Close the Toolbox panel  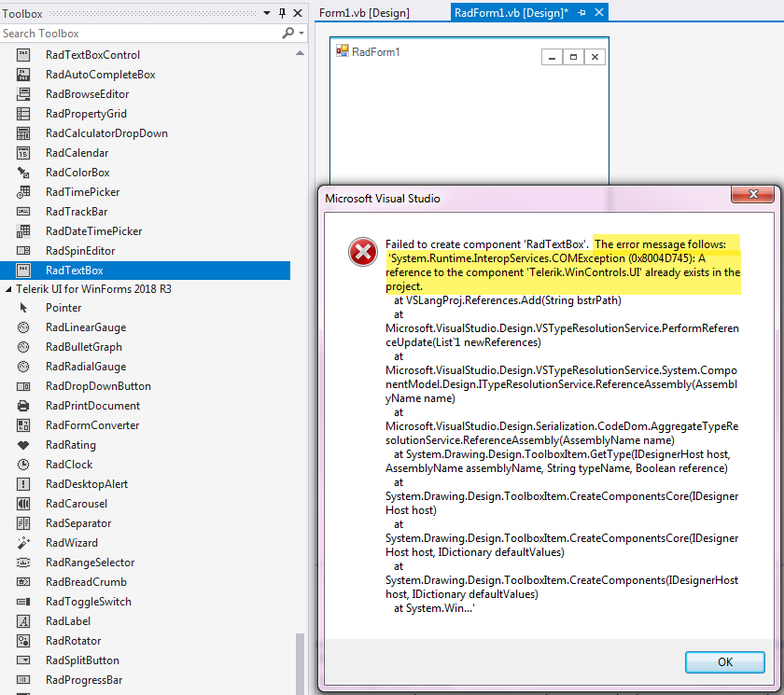coord(298,13)
